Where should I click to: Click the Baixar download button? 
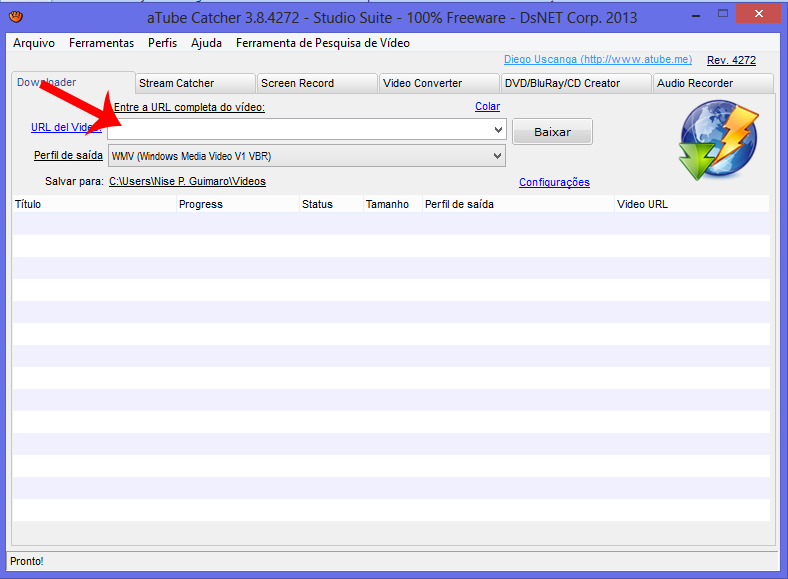(552, 132)
